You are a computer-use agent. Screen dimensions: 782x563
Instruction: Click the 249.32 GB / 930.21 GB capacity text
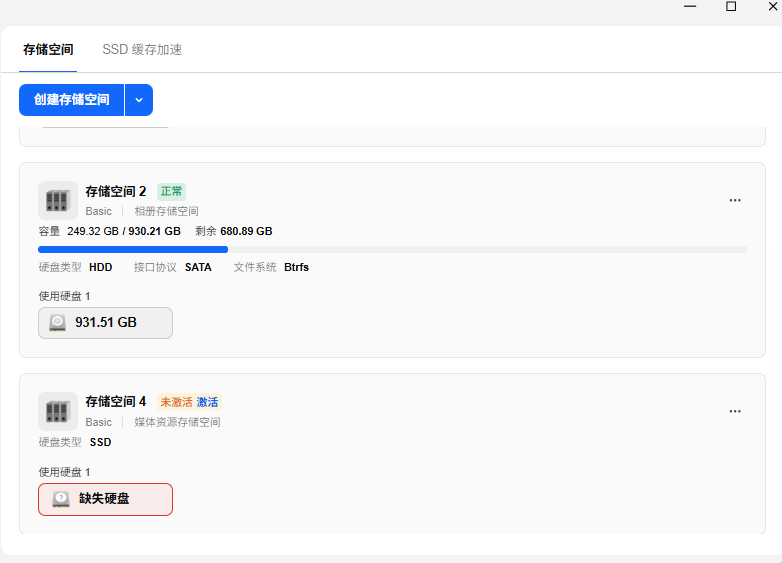coord(124,231)
